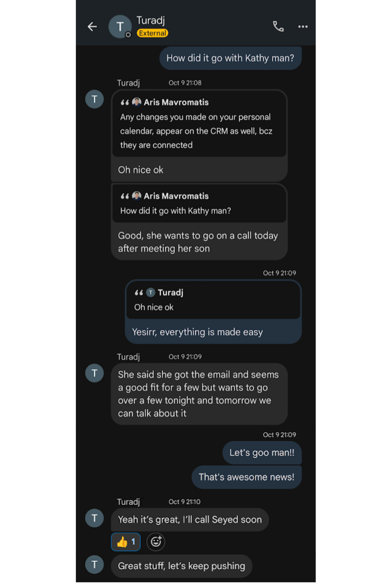The height and width of the screenshot is (586, 392).
Task: Select the 'Let's goo man!!' message bubble
Action: (262, 452)
